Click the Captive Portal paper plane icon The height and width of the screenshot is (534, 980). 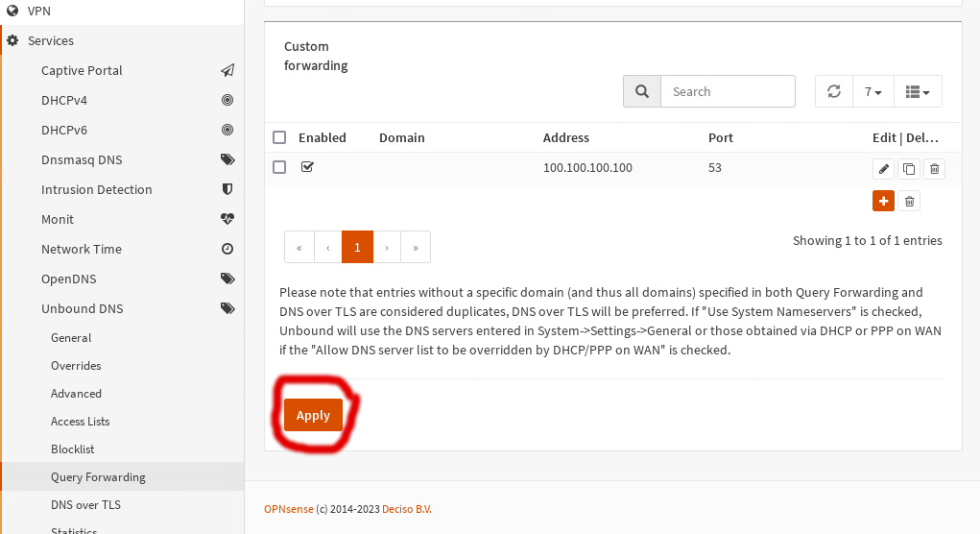(x=227, y=70)
